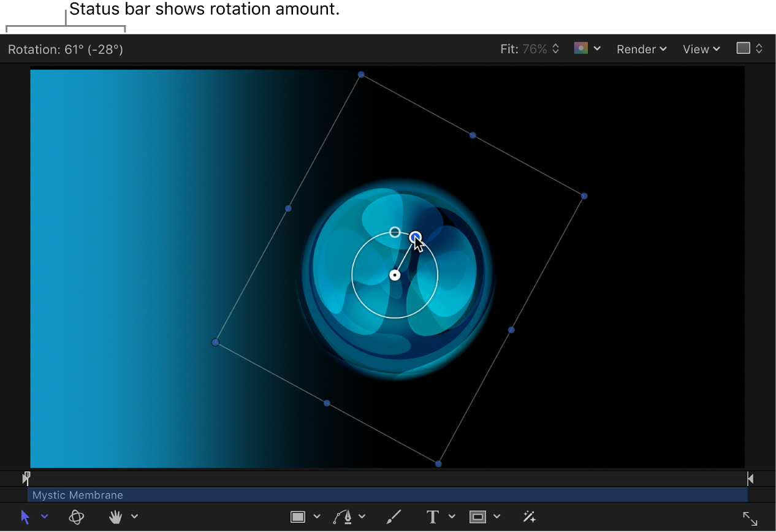Select the Rectangle Mask tool
Screen dimensions: 776x532
(478, 517)
